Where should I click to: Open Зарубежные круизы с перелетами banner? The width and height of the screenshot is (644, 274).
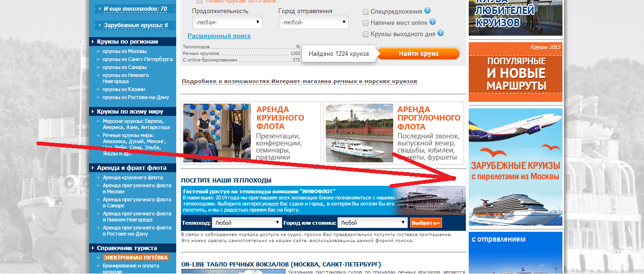pyautogui.click(x=516, y=168)
